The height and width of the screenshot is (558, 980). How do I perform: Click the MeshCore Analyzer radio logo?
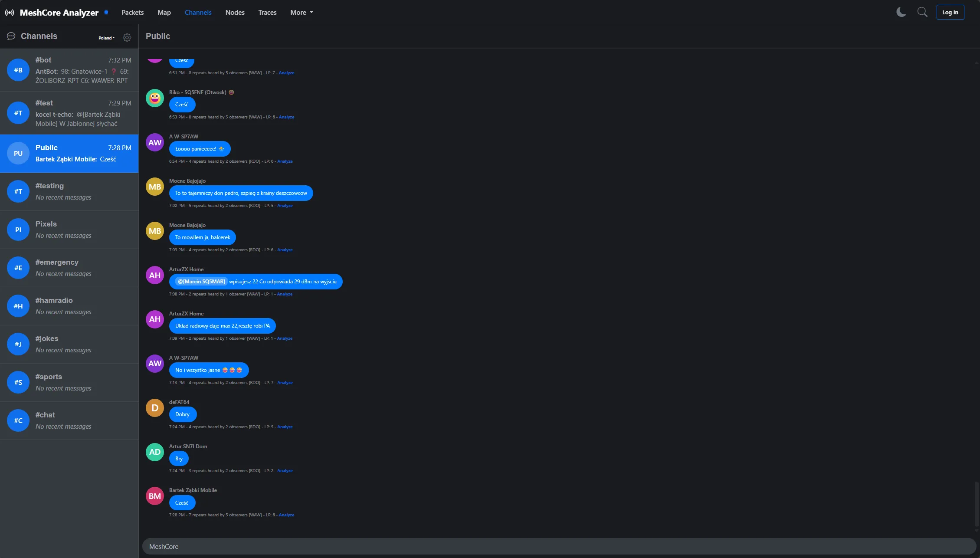[10, 13]
